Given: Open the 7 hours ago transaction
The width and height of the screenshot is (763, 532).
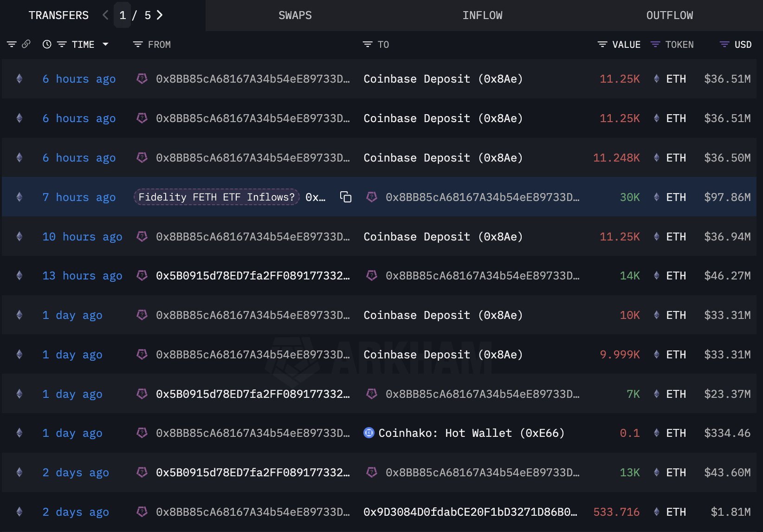Looking at the screenshot, I should [79, 197].
